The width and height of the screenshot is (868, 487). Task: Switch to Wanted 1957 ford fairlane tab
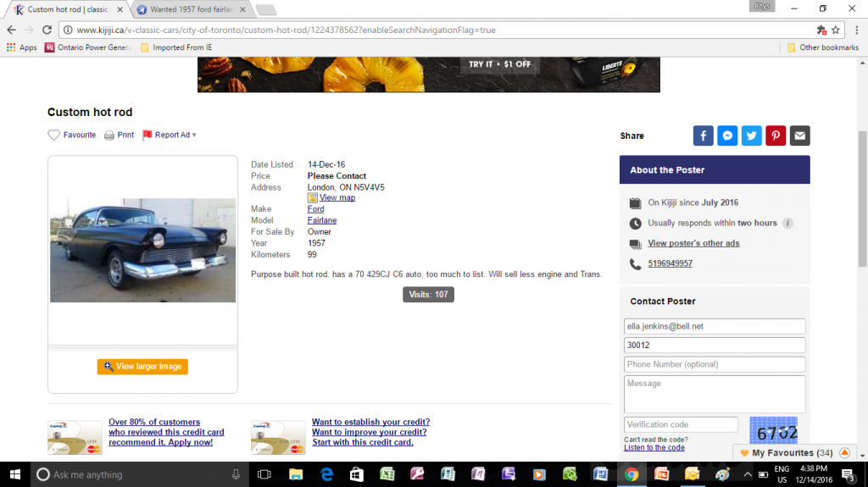tap(192, 9)
